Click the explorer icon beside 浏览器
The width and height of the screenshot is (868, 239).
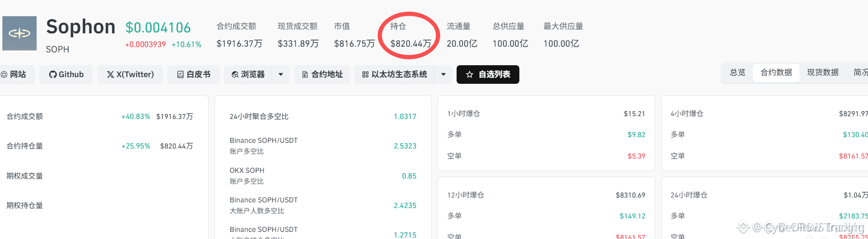235,75
